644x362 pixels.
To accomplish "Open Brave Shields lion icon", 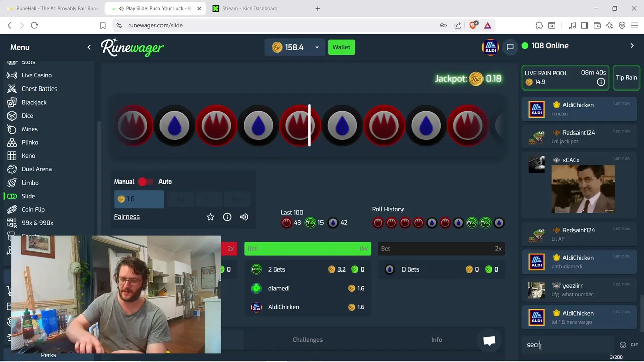I will [x=473, y=25].
